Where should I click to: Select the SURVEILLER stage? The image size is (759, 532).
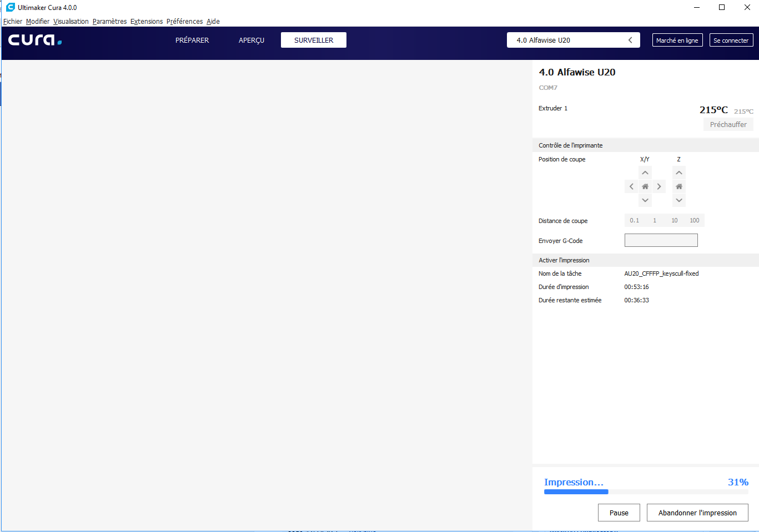click(x=314, y=40)
